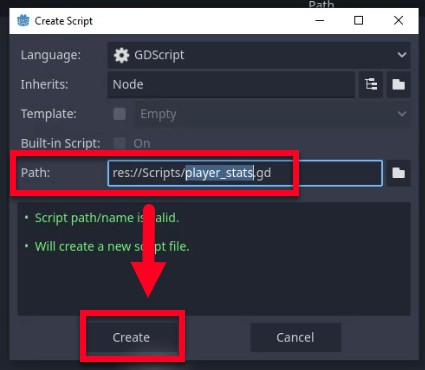Screen dimensions: 425x370
Task: Open the Template Empty dropdown
Action: (273, 114)
